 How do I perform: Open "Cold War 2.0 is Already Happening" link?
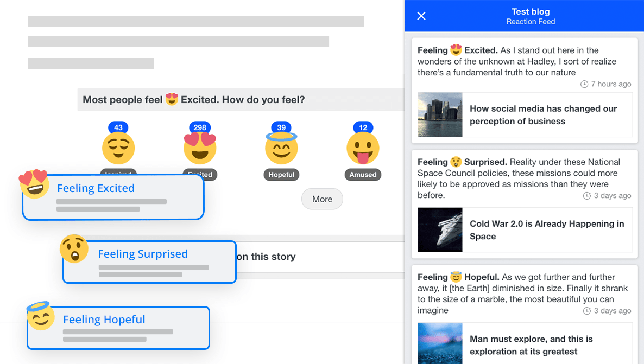click(546, 230)
